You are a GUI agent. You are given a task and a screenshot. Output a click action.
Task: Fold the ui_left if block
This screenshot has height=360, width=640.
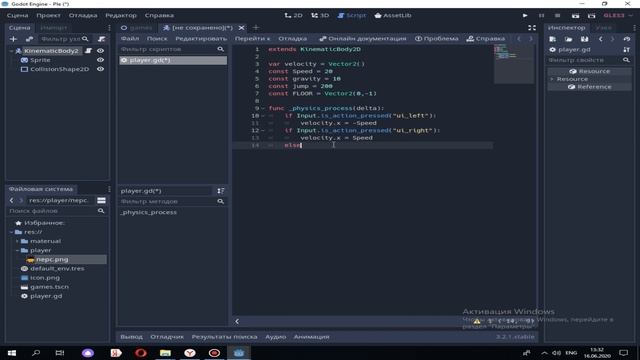(263, 116)
